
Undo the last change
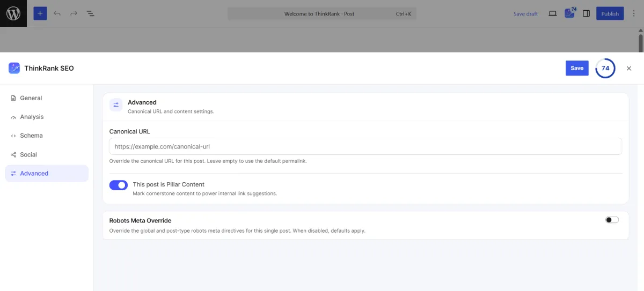point(57,13)
